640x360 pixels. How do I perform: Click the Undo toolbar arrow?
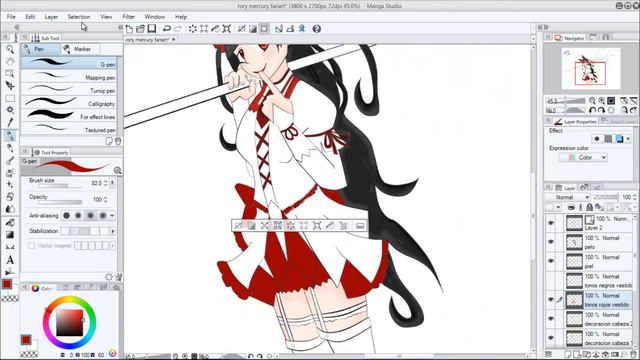point(167,29)
